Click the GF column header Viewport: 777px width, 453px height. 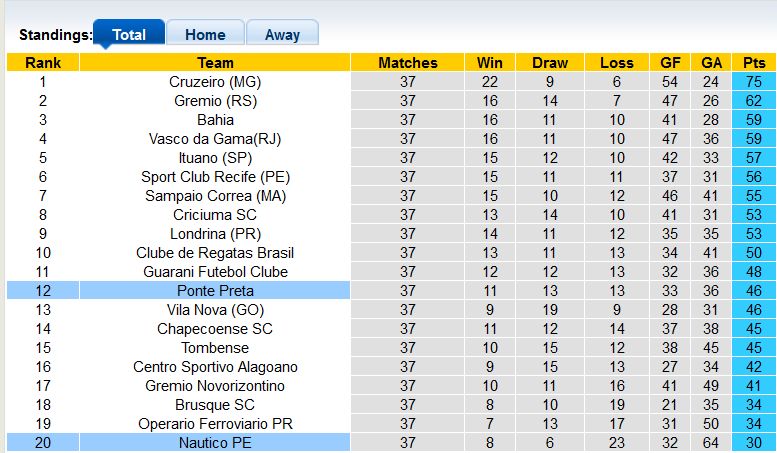tap(671, 62)
